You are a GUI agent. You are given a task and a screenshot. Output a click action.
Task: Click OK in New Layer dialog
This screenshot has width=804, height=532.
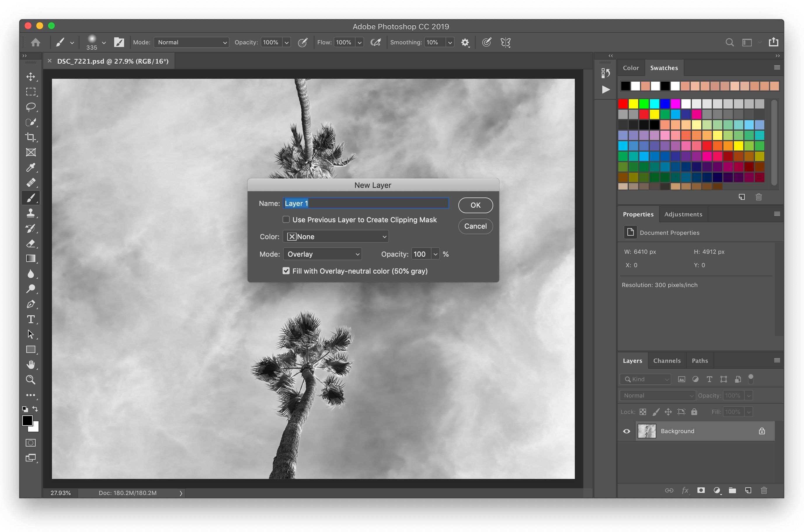tap(475, 205)
